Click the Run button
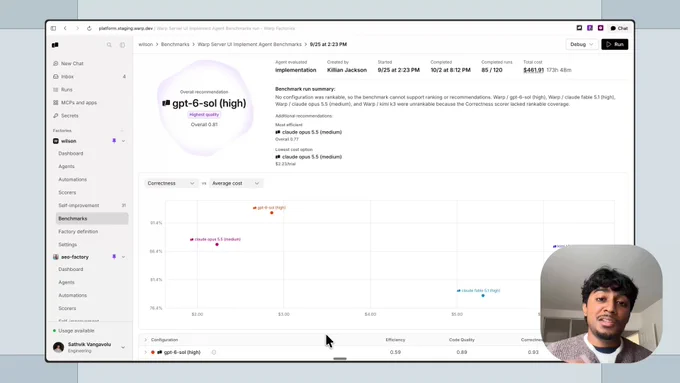This screenshot has height=383, width=680. tap(615, 44)
